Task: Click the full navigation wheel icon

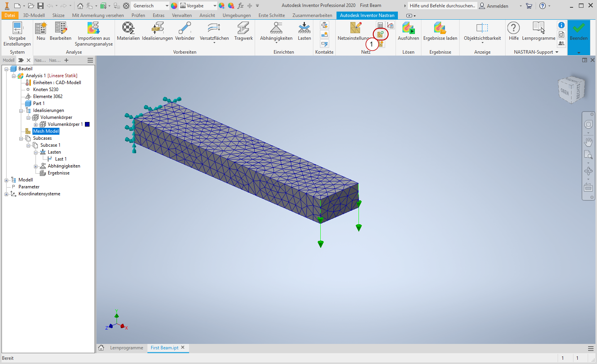Action: point(589,124)
